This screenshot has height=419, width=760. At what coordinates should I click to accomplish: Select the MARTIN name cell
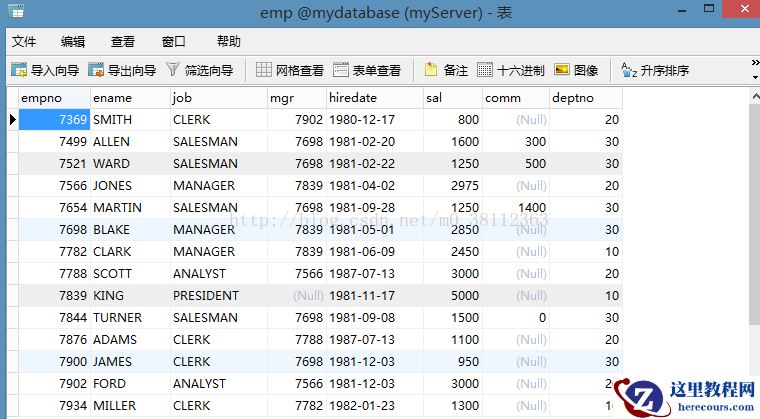point(130,208)
